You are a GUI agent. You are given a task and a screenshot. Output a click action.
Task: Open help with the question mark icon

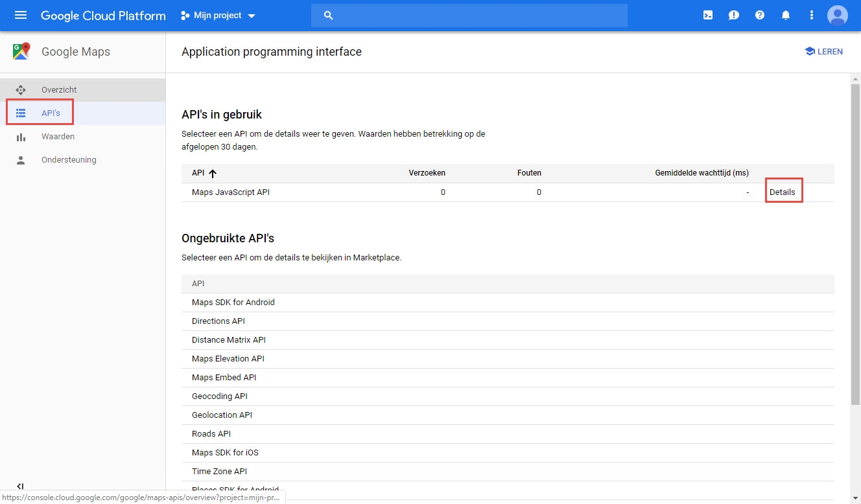click(759, 14)
